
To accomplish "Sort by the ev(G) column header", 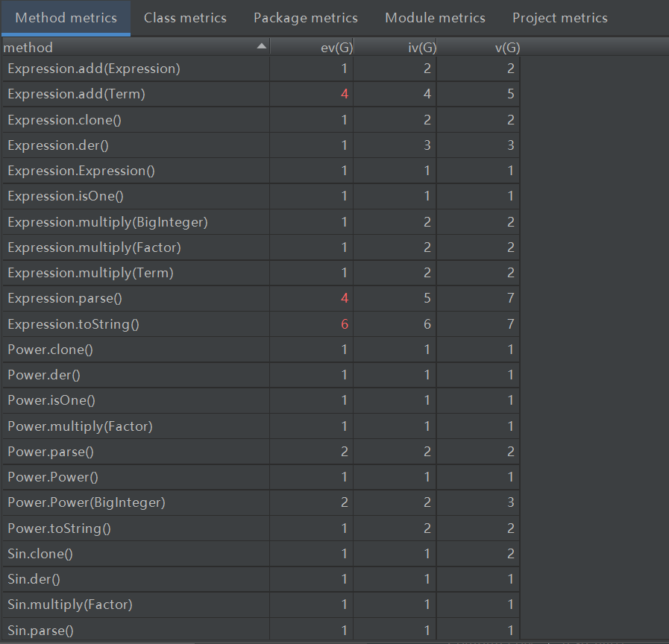I will coord(332,48).
